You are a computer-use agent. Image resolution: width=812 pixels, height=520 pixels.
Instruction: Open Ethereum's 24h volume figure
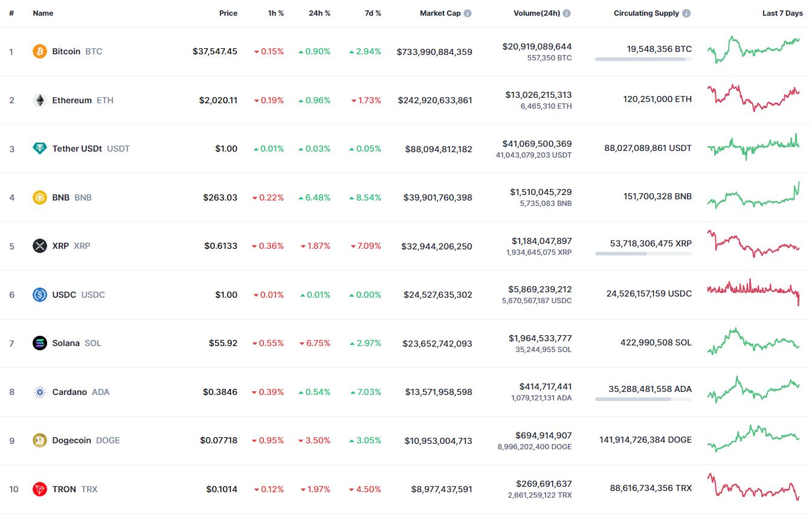coord(536,95)
